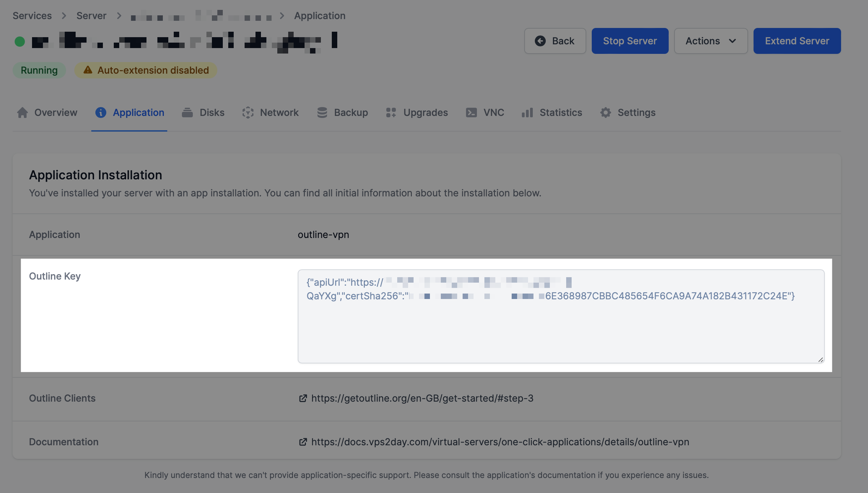Click Stop Server button
868x493 pixels.
pyautogui.click(x=630, y=41)
